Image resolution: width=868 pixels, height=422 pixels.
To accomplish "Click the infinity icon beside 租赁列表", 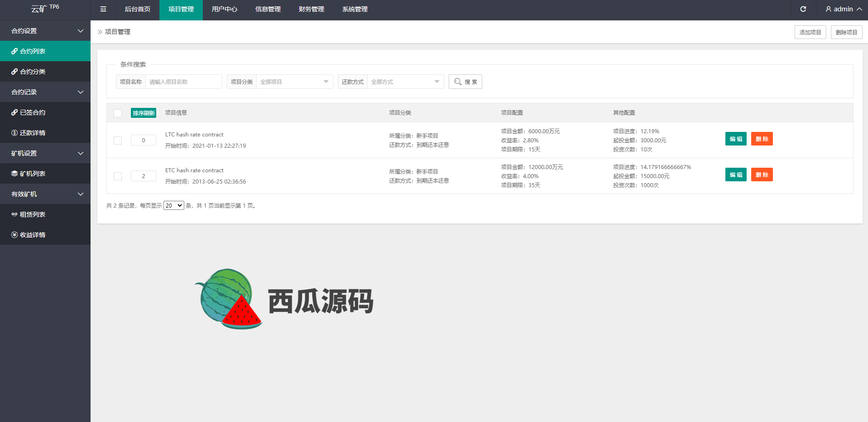I will (14, 214).
